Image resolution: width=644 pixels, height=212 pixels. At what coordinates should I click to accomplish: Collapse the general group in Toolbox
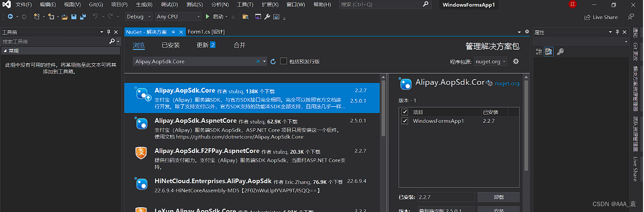(x=4, y=51)
